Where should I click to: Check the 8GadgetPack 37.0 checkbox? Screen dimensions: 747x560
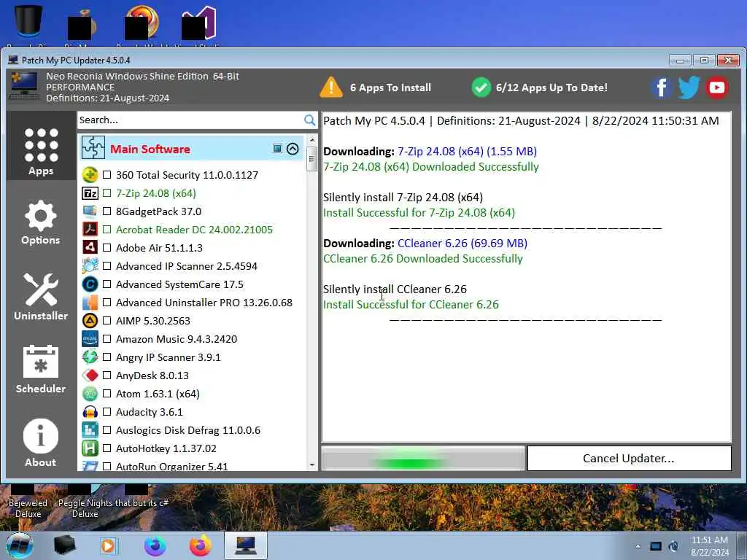[x=107, y=211]
